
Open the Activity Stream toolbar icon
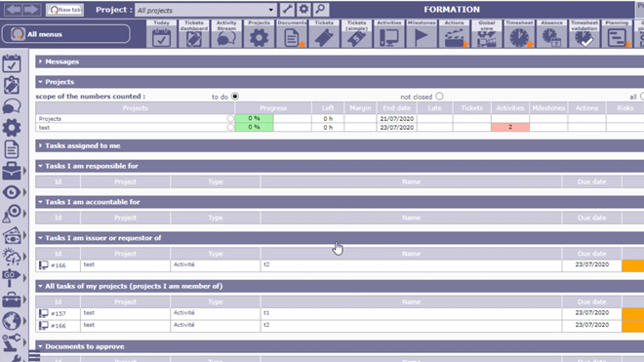click(x=226, y=34)
